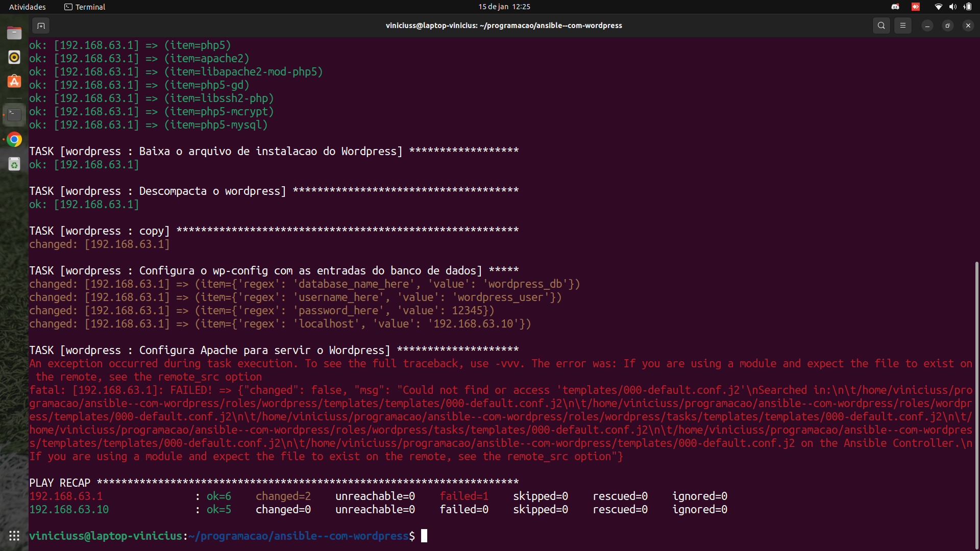This screenshot has width=980, height=551.
Task: Click the terminal title in the header bar
Action: tap(504, 26)
